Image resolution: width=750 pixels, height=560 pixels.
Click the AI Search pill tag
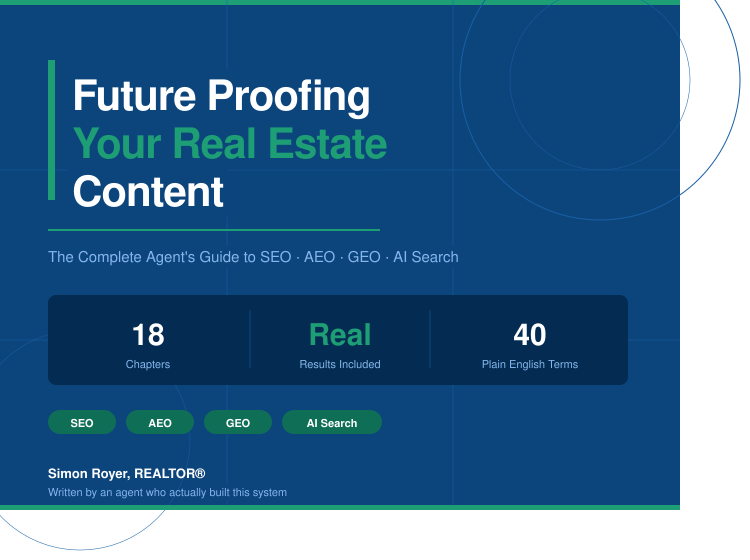(x=332, y=422)
